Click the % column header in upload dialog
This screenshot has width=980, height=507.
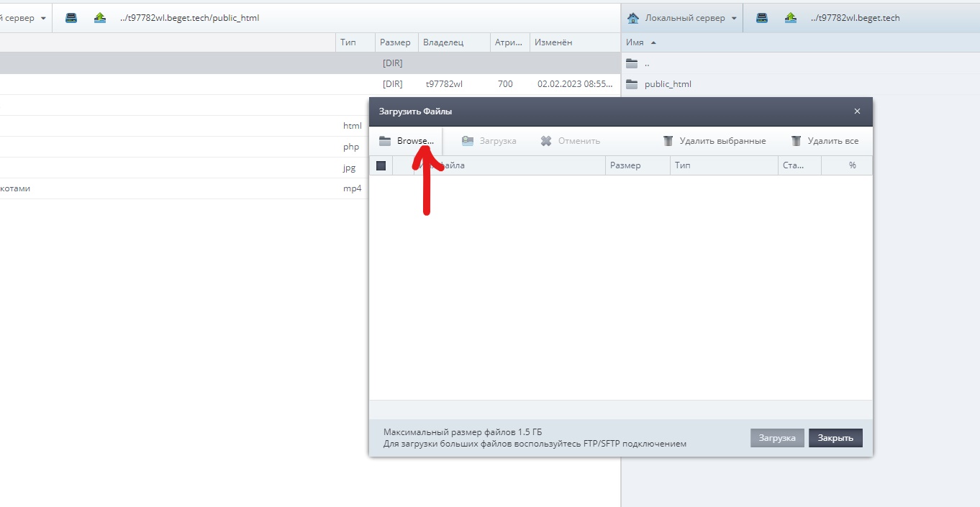point(847,165)
